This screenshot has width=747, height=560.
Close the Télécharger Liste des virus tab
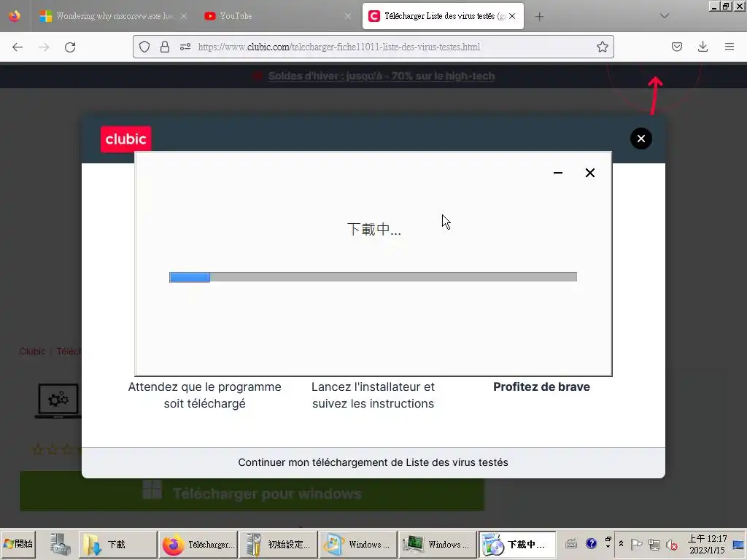pos(512,16)
